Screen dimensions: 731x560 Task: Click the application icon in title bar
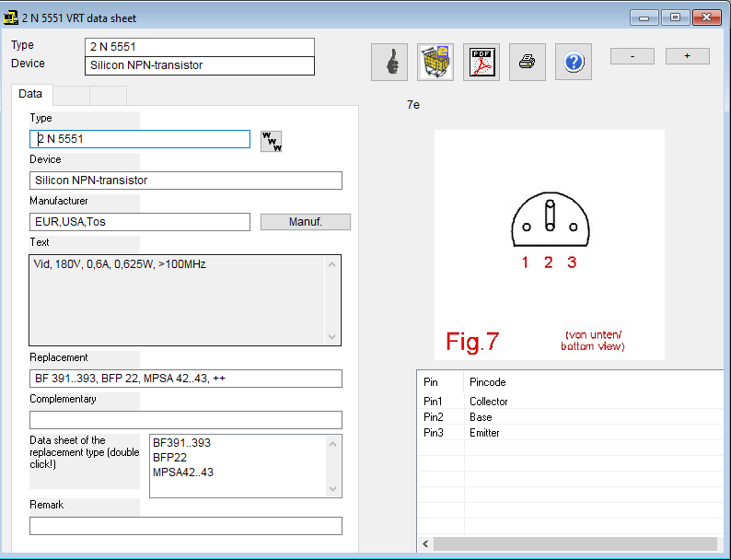coord(11,18)
